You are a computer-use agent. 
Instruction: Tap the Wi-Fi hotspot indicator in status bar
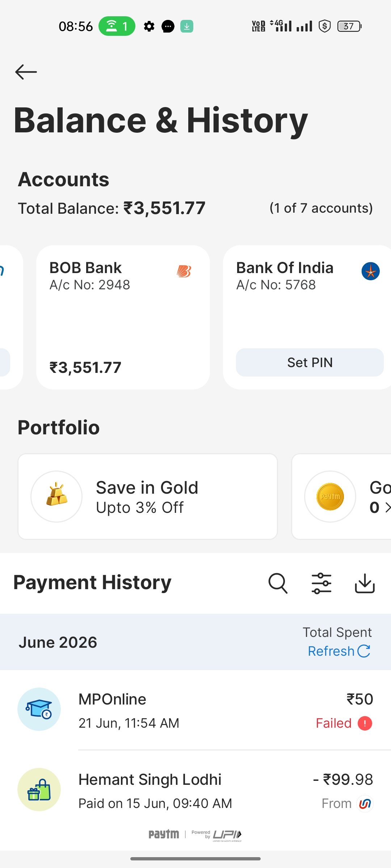117,26
